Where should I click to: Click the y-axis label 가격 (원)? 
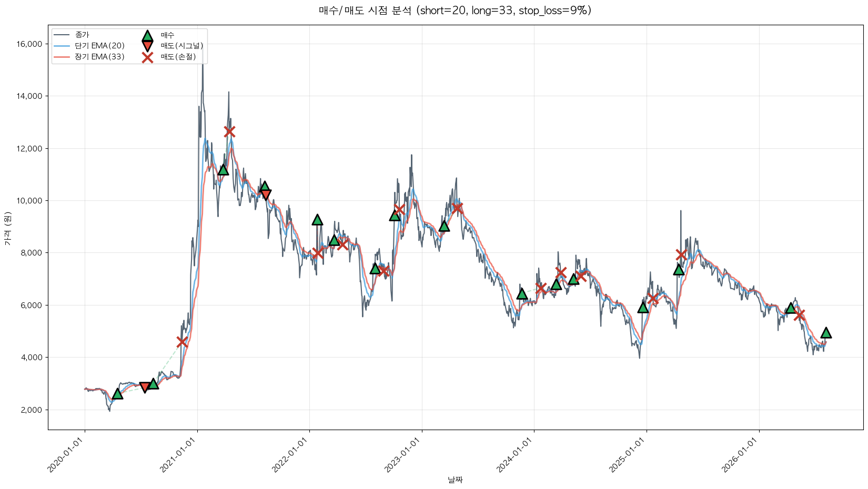click(x=7, y=229)
